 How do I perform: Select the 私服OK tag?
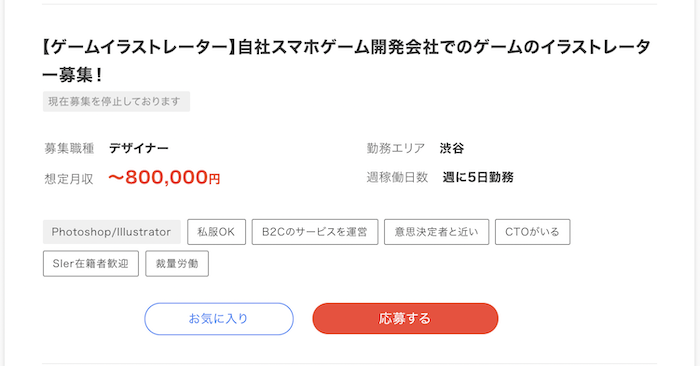point(217,232)
